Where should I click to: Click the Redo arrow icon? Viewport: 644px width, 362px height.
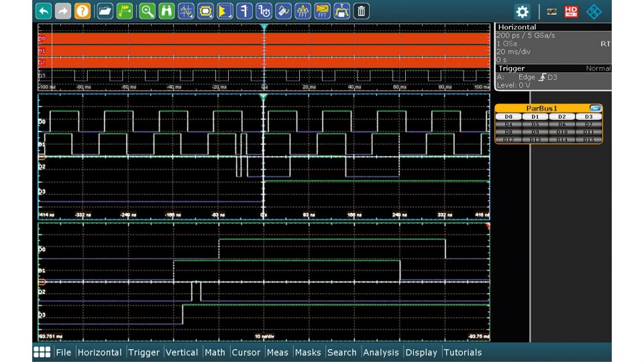63,11
